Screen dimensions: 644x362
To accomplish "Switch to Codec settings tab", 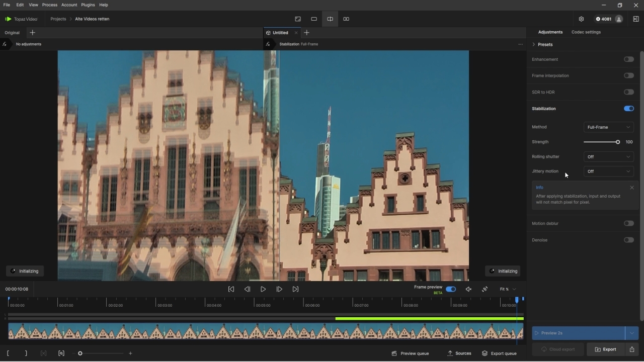I will coord(586,32).
